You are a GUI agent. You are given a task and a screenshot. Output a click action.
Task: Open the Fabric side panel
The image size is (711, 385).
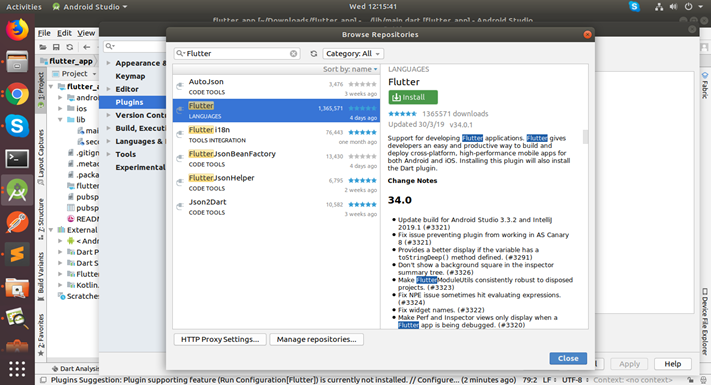coord(705,86)
